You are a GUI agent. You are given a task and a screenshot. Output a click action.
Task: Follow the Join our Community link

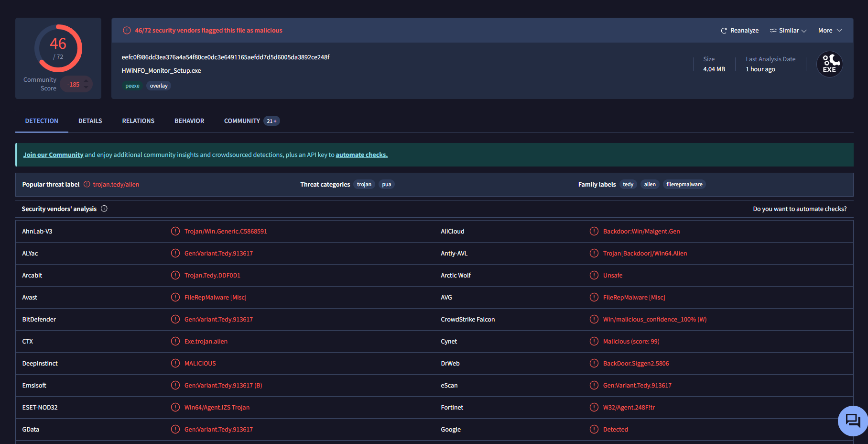point(53,155)
